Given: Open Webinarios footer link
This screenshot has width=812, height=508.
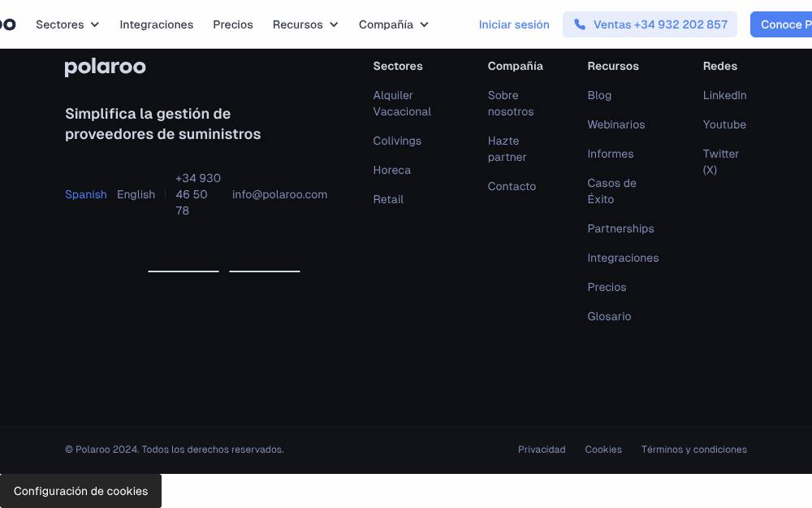Looking at the screenshot, I should [616, 124].
